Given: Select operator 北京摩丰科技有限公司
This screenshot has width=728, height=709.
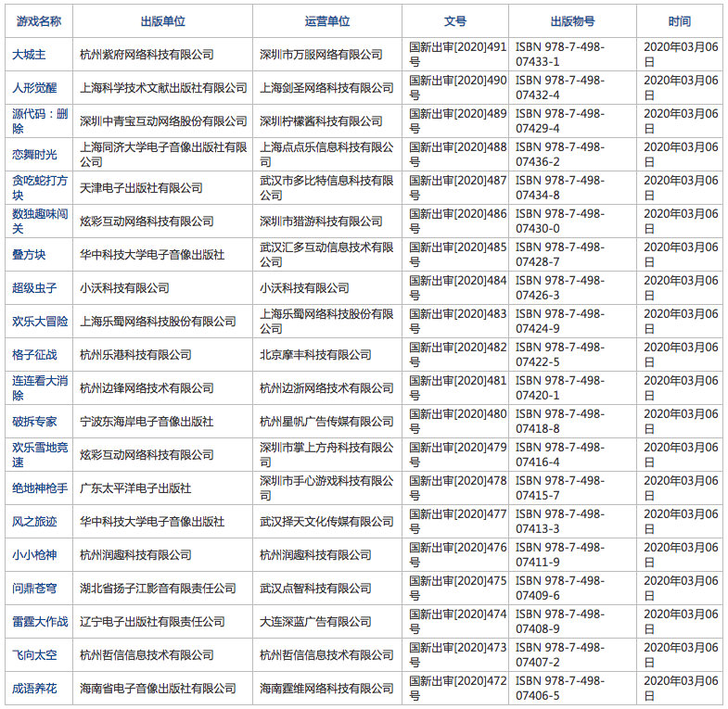Looking at the screenshot, I should pyautogui.click(x=315, y=355).
